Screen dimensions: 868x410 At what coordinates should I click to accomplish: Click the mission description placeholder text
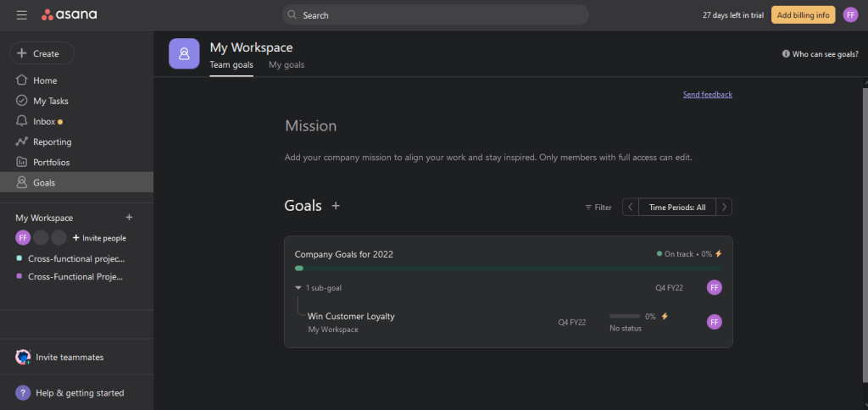[488, 158]
